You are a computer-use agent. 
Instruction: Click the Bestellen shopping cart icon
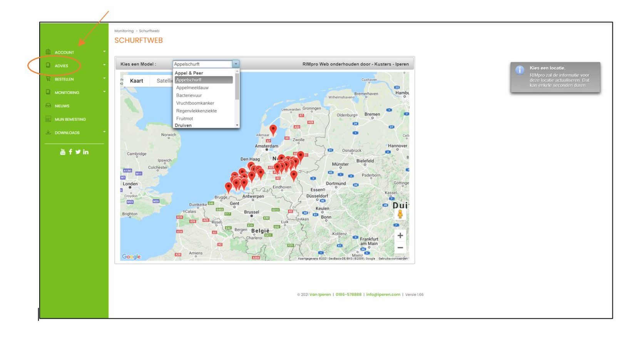coord(48,79)
